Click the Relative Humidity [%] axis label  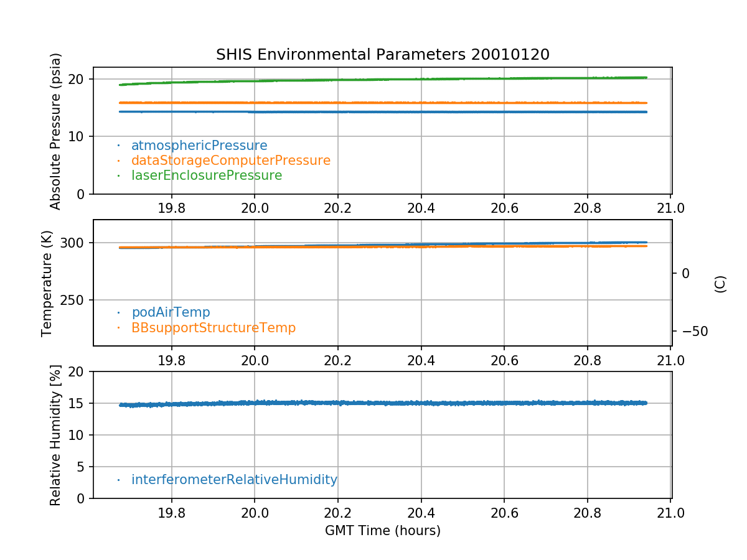pyautogui.click(x=56, y=435)
